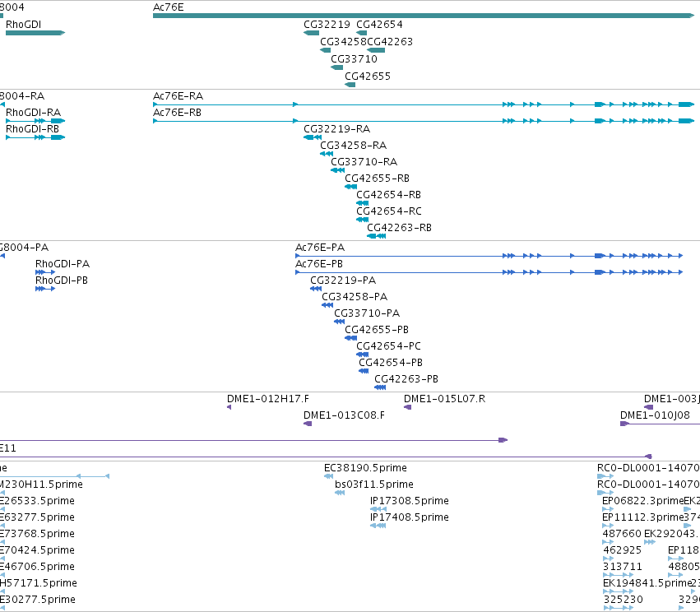The width and height of the screenshot is (700, 612).
Task: Select the Ac76E gene bar
Action: pyautogui.click(x=424, y=16)
